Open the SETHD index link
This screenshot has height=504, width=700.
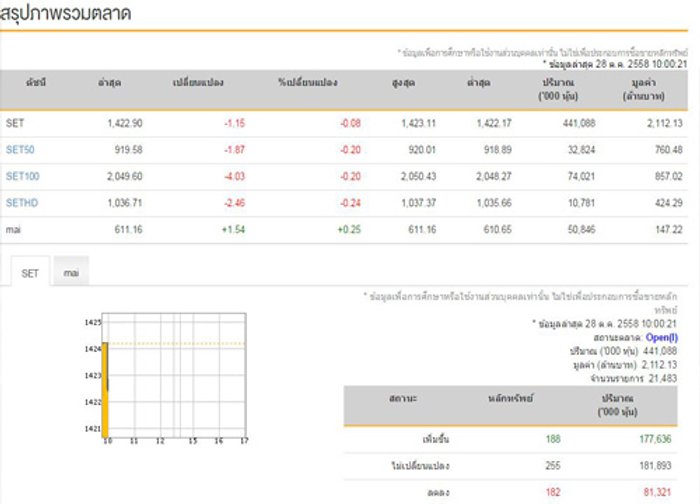pos(22,203)
